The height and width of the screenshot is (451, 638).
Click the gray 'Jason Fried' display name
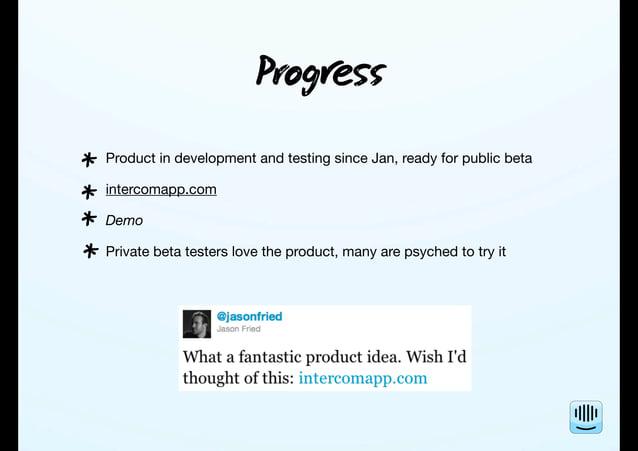[x=238, y=329]
